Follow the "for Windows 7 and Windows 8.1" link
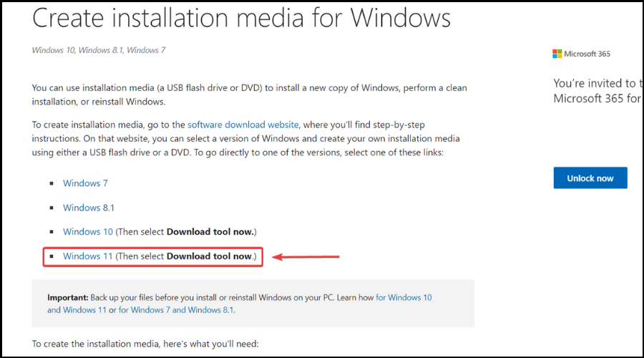This screenshot has width=644, height=358. coord(176,310)
